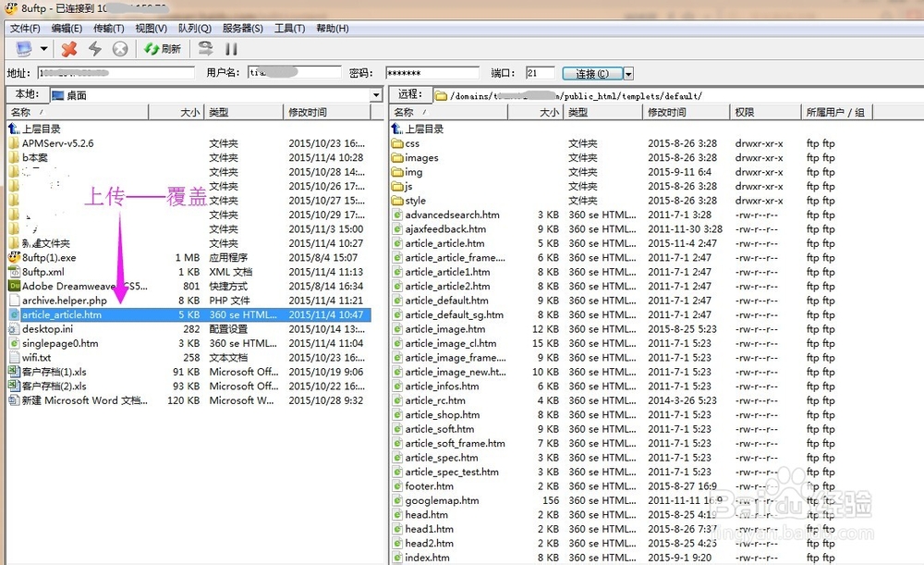Click the remote path field
The width and height of the screenshot is (924, 565).
pyautogui.click(x=677, y=95)
